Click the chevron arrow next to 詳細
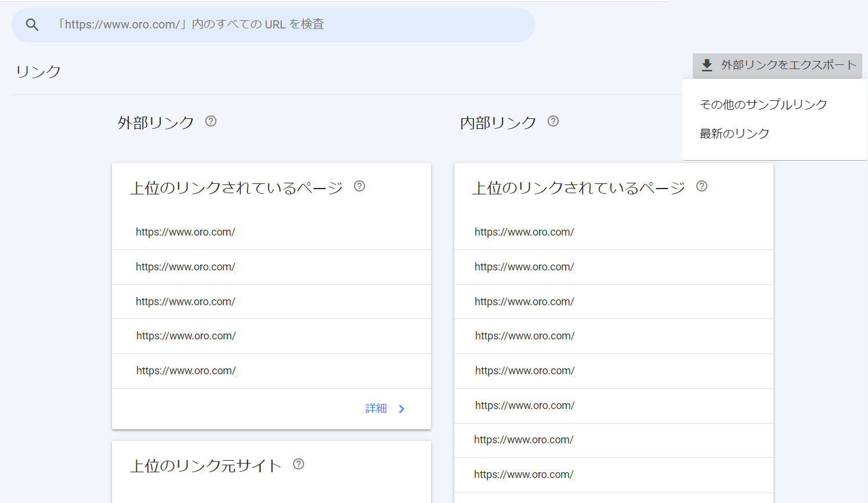Screen dimensions: 868x503 401,408
